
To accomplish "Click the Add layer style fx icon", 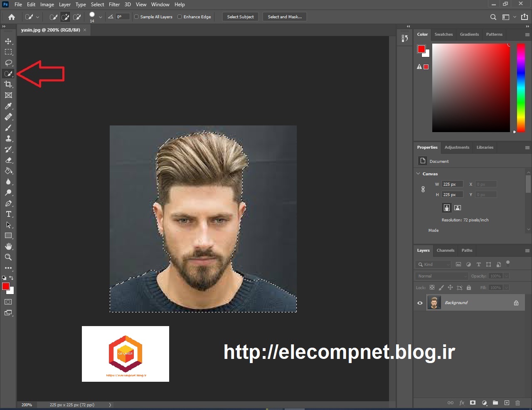I will click(x=461, y=403).
